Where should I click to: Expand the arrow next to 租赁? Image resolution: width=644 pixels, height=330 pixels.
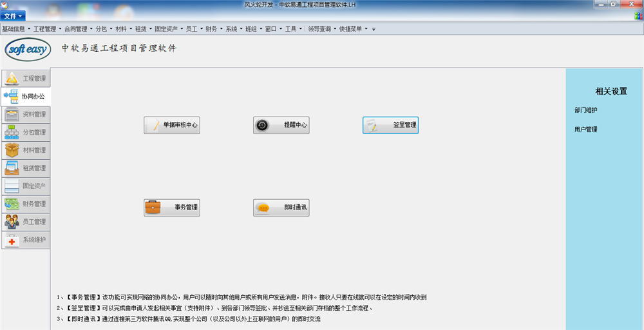click(x=151, y=29)
